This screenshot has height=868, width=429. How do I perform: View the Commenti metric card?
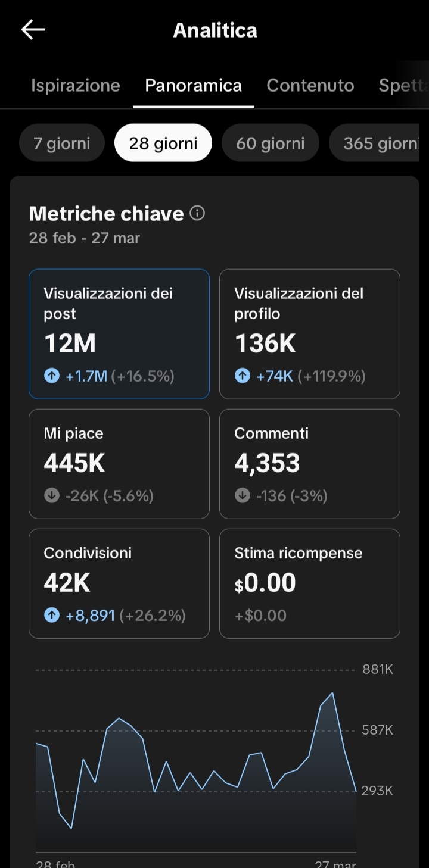point(310,463)
